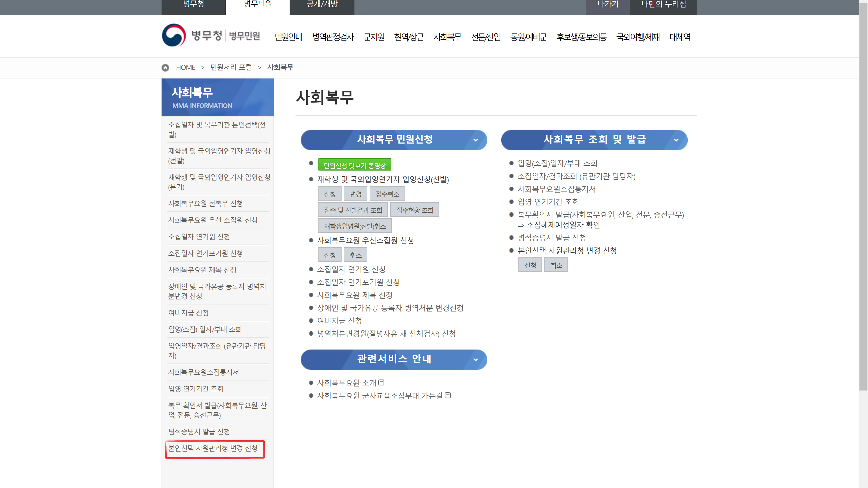Collapse the 사회복무 조회 및 발급 section chevron
The height and width of the screenshot is (488, 868).
[x=676, y=140]
